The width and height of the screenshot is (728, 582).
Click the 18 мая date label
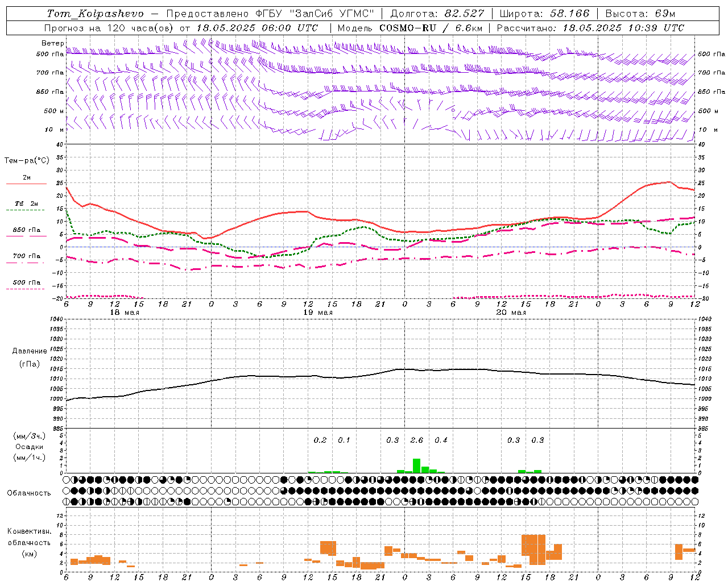(125, 313)
